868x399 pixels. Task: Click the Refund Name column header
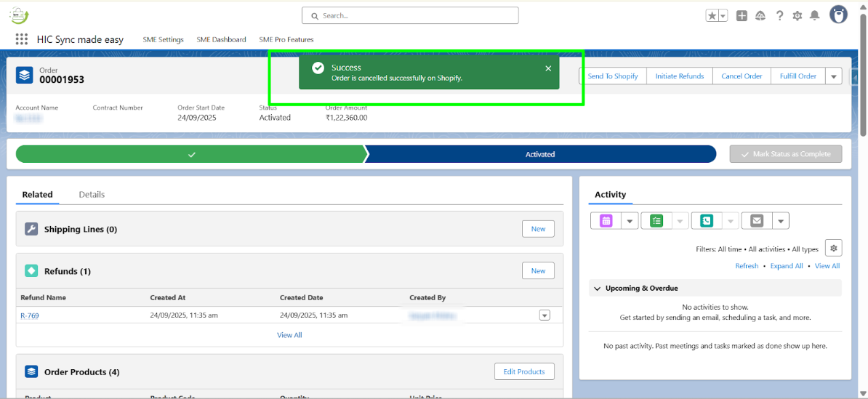point(43,298)
